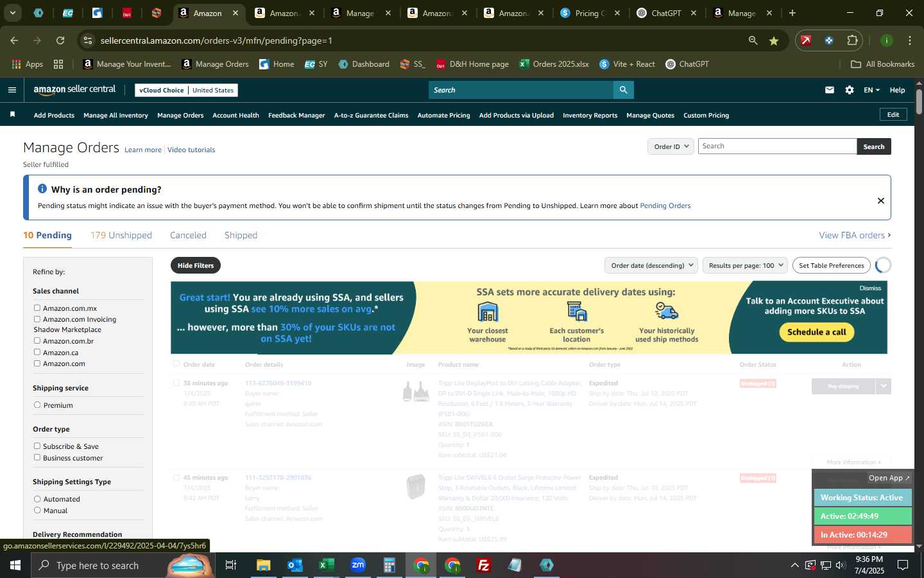Viewport: 924px width, 578px height.
Task: Switch to the Canceled tab
Action: click(x=188, y=235)
